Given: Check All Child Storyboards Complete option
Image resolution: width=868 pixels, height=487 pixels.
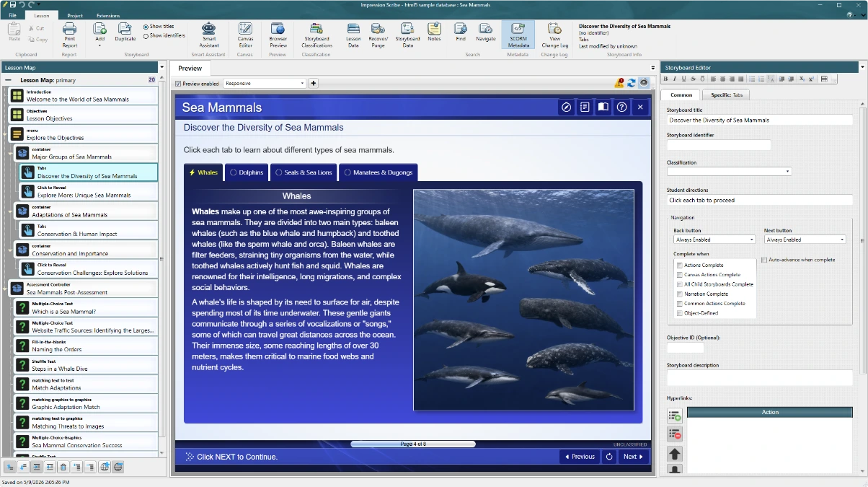Looking at the screenshot, I should point(679,284).
